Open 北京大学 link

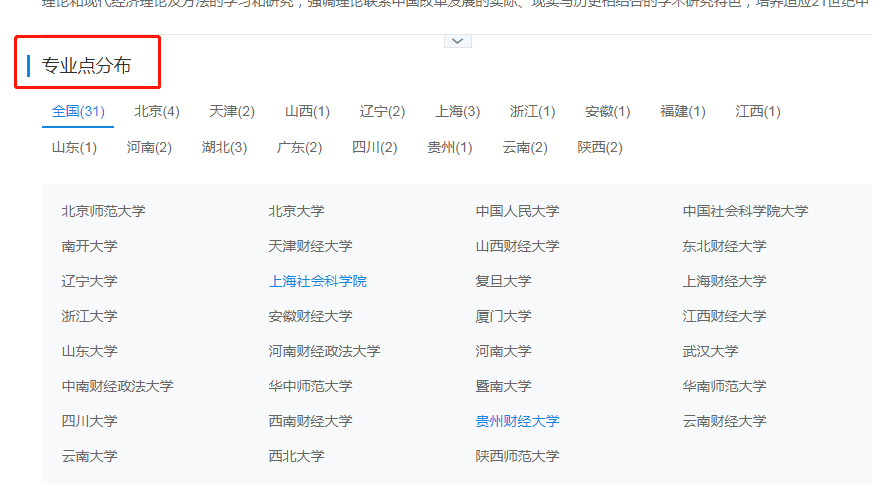296,211
